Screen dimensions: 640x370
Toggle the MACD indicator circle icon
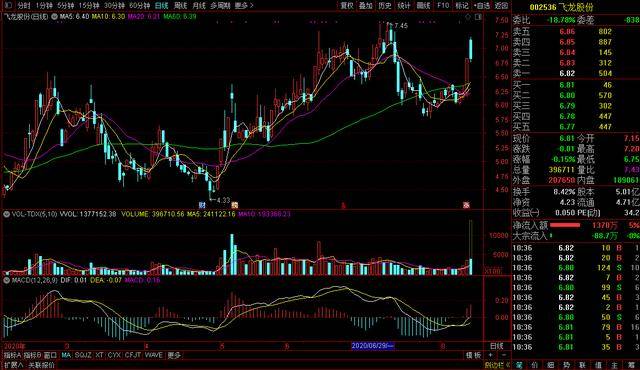click(x=7, y=280)
